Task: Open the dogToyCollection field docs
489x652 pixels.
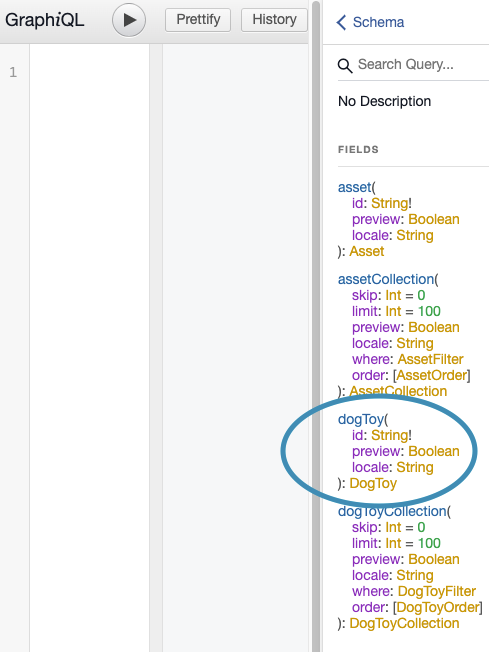Action: tap(392, 511)
